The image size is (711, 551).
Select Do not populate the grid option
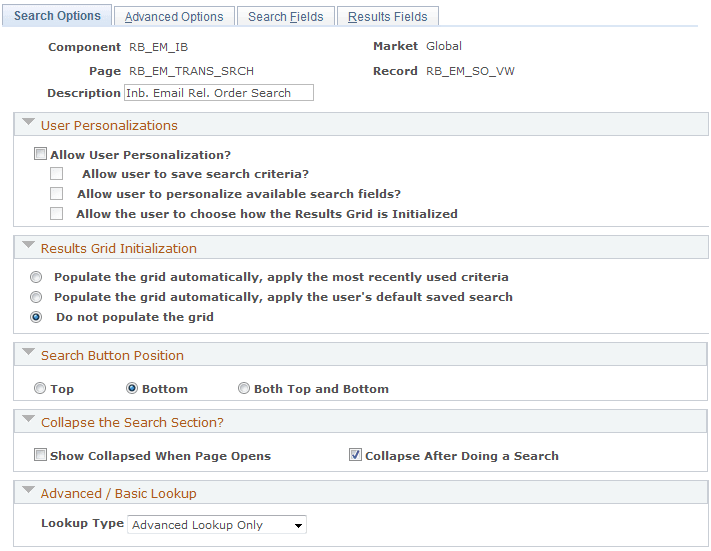(x=36, y=317)
